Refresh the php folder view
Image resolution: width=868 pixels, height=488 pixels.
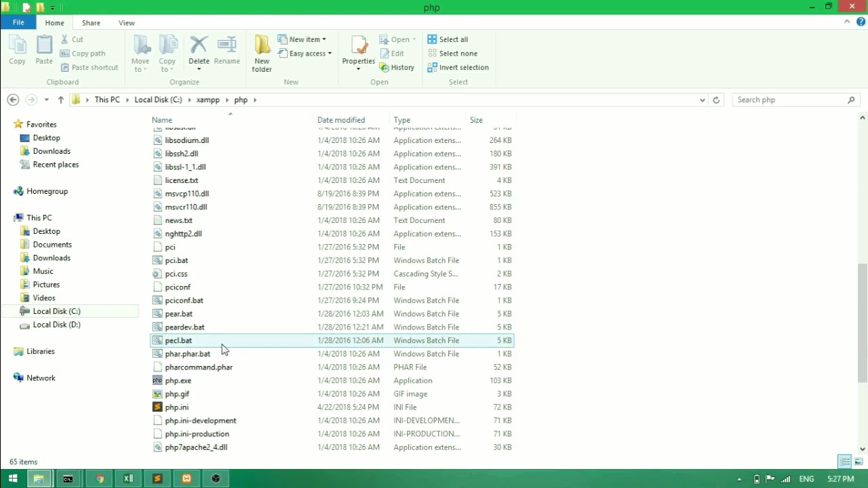(x=716, y=100)
